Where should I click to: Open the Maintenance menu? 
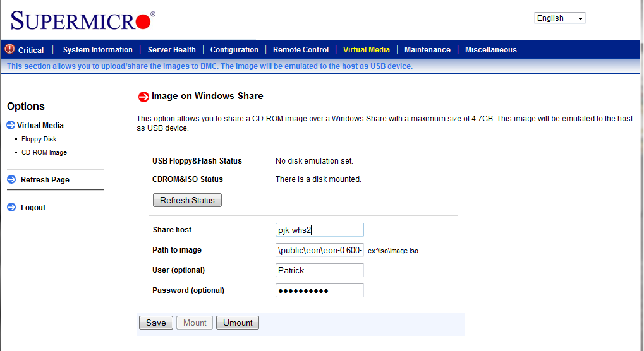(x=427, y=50)
